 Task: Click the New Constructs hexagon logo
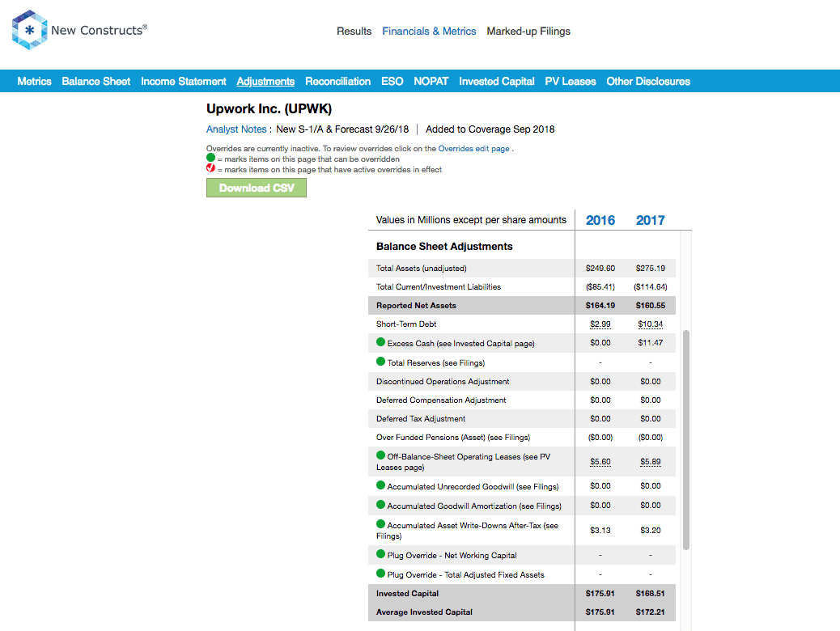point(29,30)
